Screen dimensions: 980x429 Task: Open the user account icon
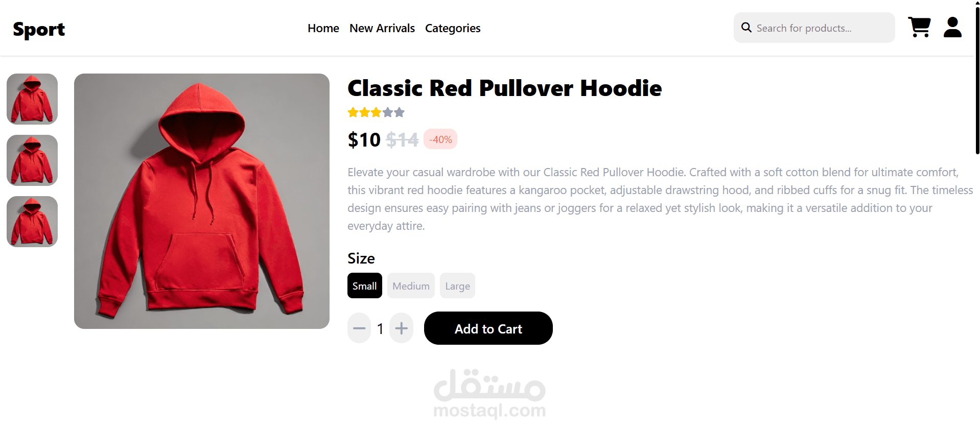952,28
